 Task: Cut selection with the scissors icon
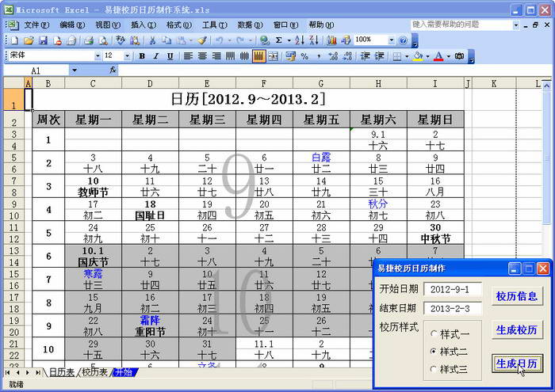[x=152, y=40]
